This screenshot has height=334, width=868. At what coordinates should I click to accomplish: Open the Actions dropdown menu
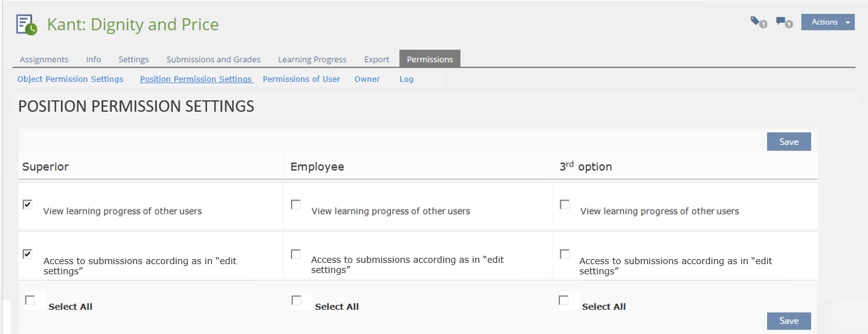(x=827, y=22)
